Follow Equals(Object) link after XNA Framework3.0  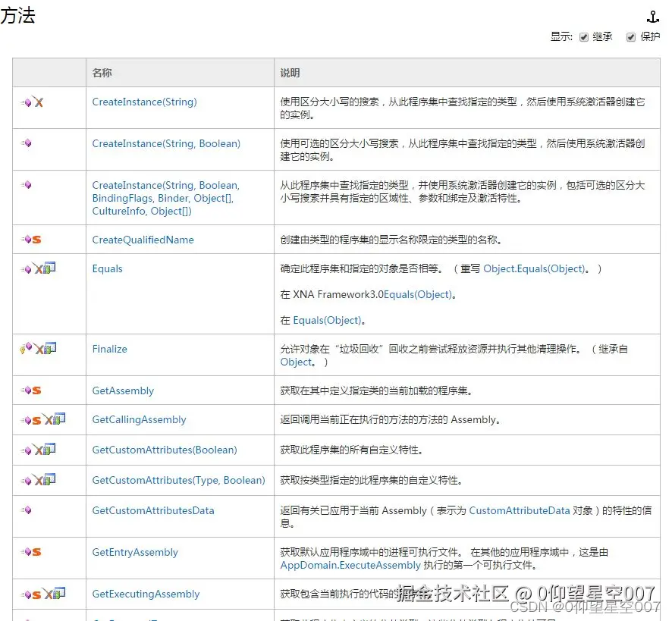[418, 294]
